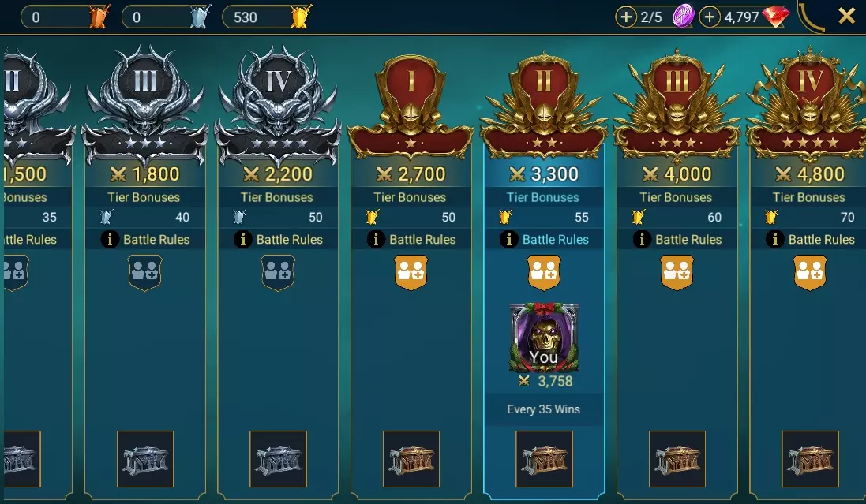Tap the purple arena token icon
This screenshot has width=866, height=504.
click(x=683, y=16)
